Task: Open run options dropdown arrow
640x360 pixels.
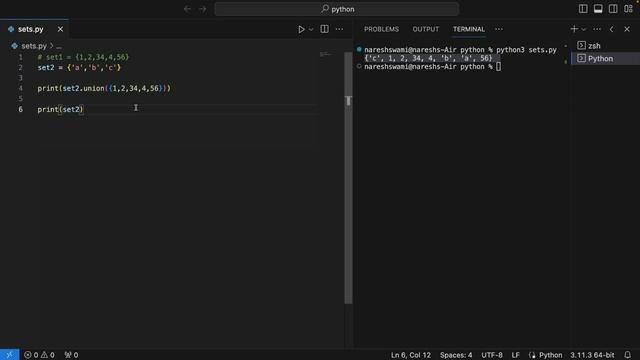Action: click(x=311, y=29)
